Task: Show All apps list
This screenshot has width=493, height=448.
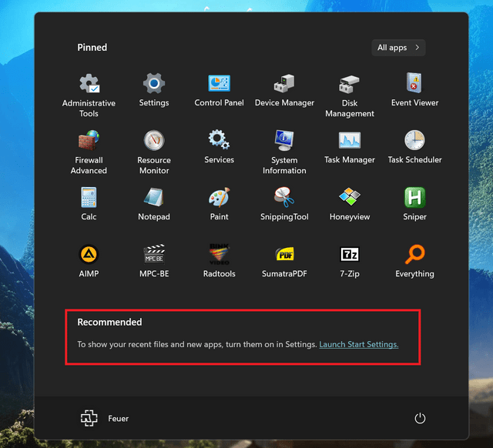Action: coord(398,48)
